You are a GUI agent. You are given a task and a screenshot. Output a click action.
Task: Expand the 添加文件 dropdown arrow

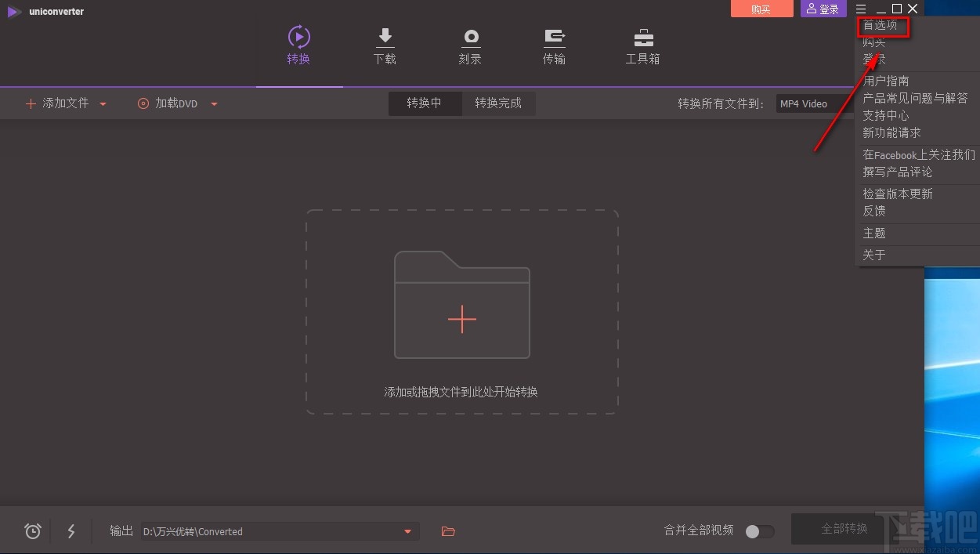(103, 103)
